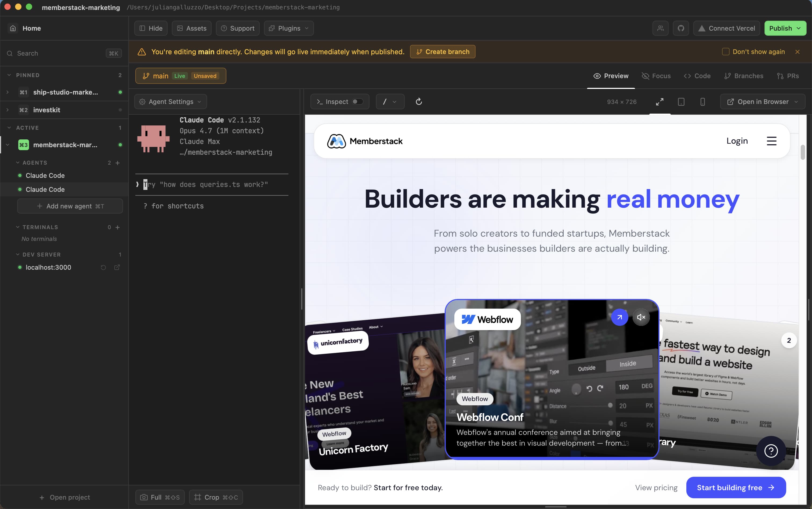Switch to the Focus tab

click(656, 76)
